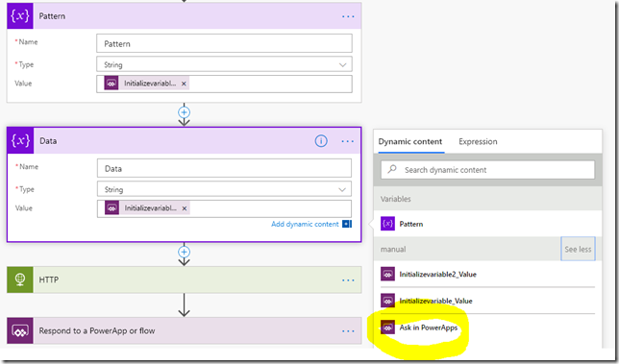
Task: Click the Pattern action variable icon
Action: coord(20,15)
